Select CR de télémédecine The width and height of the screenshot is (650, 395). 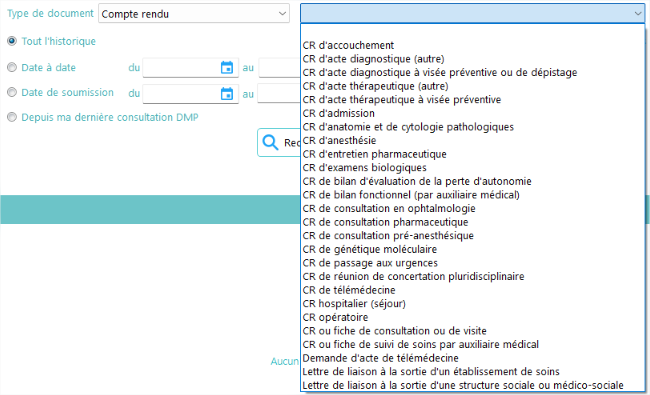pos(473,290)
